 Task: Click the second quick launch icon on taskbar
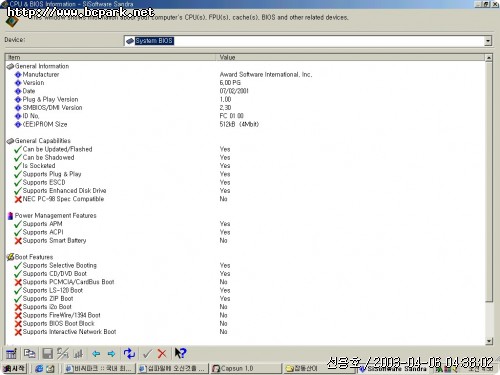pos(50,369)
